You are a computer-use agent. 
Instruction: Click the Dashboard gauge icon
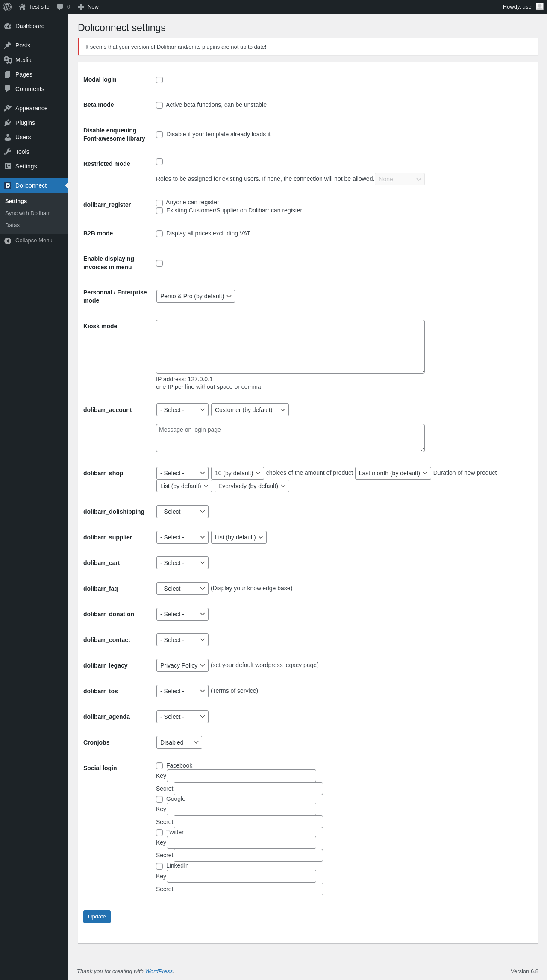[8, 26]
